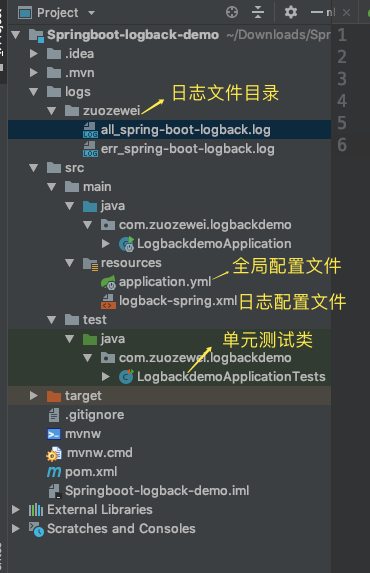370x573 pixels.
Task: Click the logback-spring.xml file icon
Action: 109,301
